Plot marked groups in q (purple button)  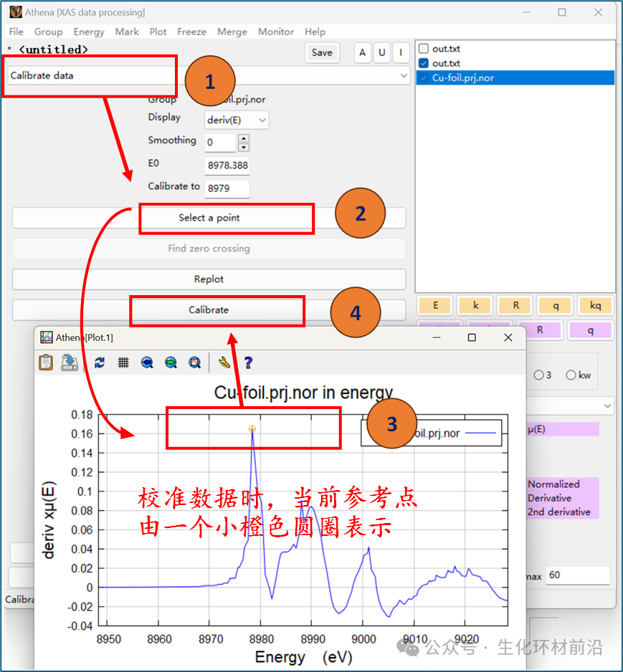tap(591, 330)
